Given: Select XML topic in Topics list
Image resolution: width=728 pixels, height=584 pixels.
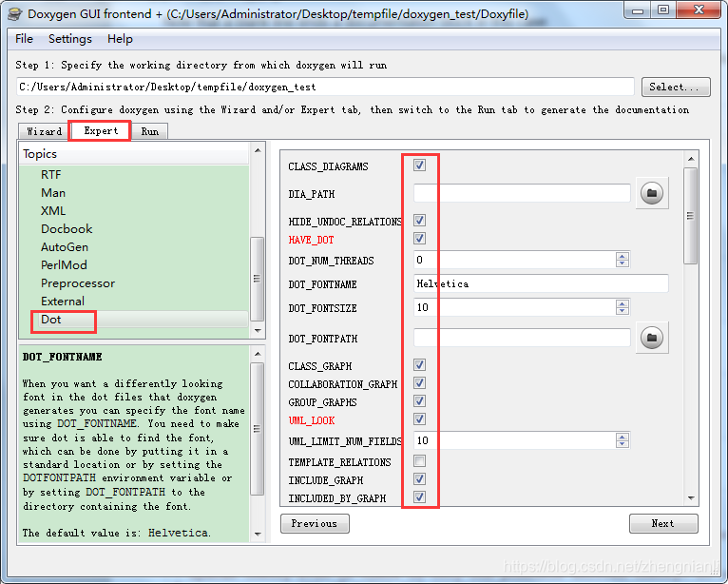Looking at the screenshot, I should click(53, 211).
